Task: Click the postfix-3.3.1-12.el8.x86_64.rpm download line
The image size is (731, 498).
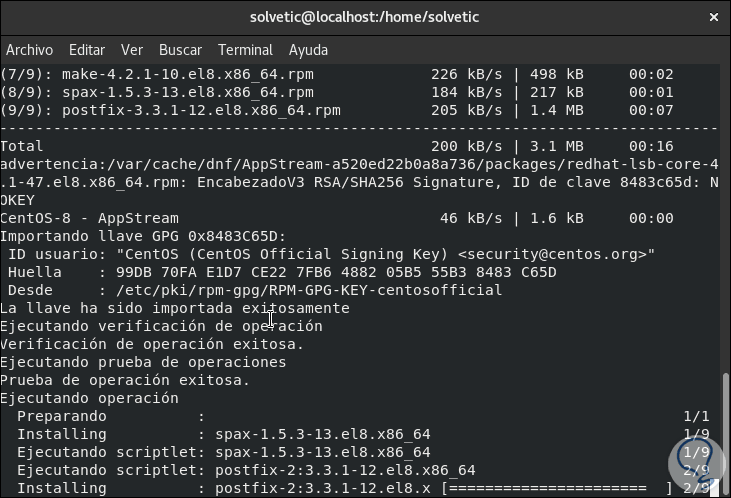Action: point(200,110)
